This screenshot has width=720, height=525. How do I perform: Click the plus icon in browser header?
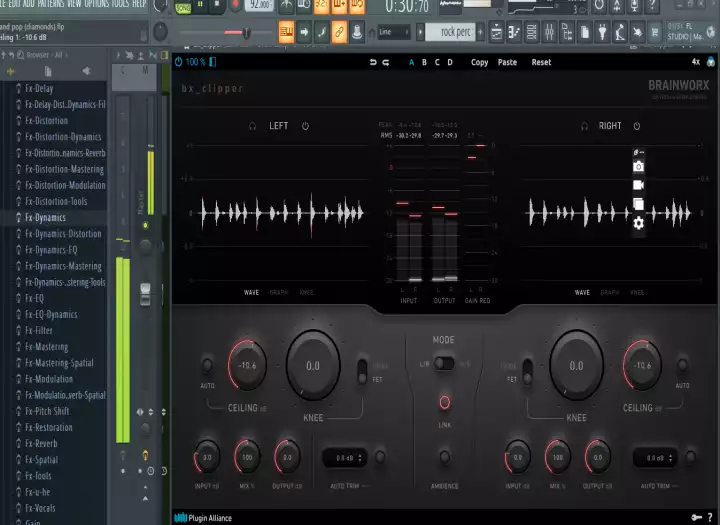click(x=10, y=72)
